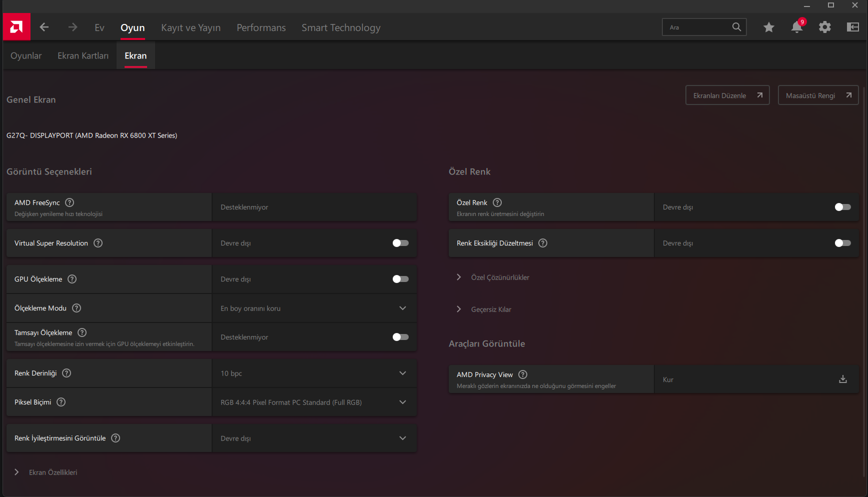Show help for Renk Eksikliği Düzeltmesi

point(543,243)
